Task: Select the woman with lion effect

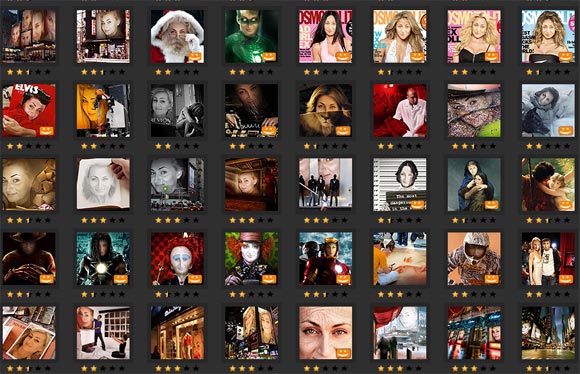Action: [326, 110]
